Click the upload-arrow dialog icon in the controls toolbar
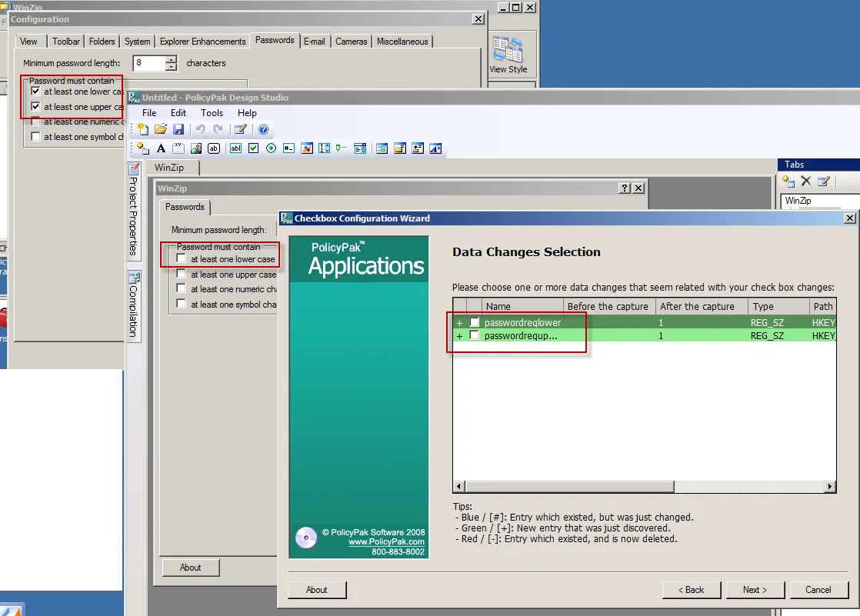This screenshot has height=616, width=860. coord(418,148)
